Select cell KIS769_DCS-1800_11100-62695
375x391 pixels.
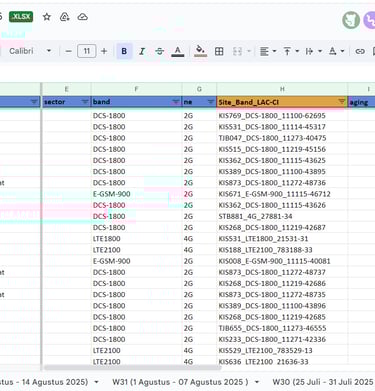tap(282, 116)
